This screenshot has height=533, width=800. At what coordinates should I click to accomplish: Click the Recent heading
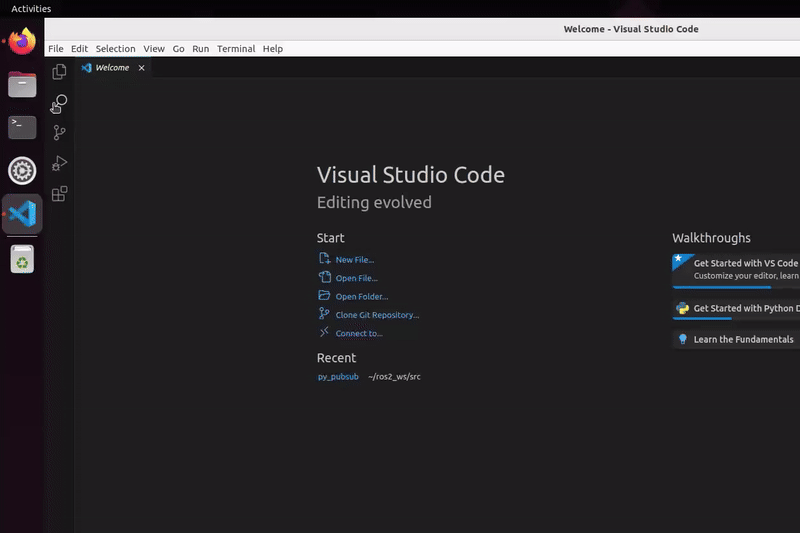click(336, 358)
